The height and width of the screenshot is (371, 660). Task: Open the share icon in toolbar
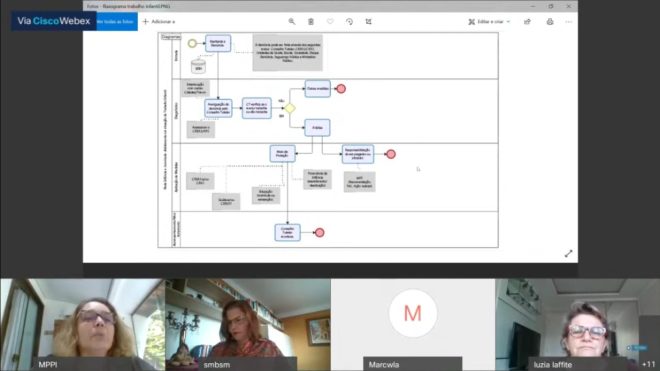527,21
